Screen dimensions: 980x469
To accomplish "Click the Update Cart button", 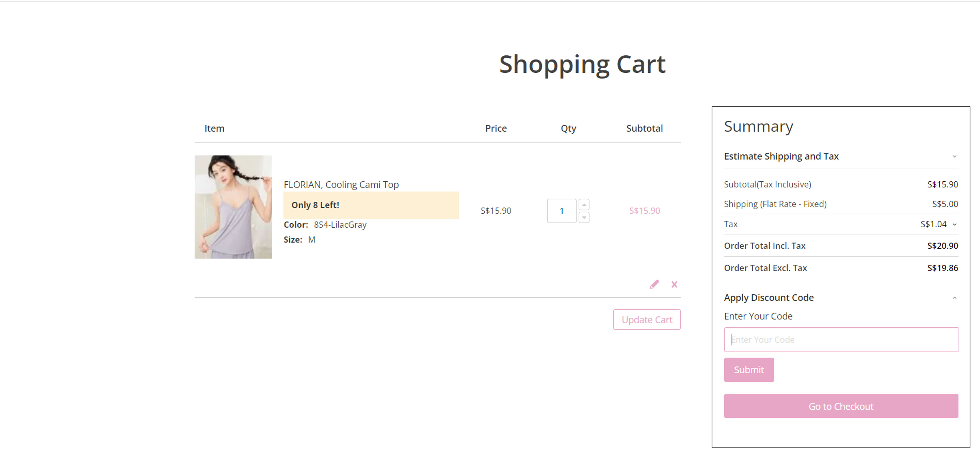I will 647,319.
